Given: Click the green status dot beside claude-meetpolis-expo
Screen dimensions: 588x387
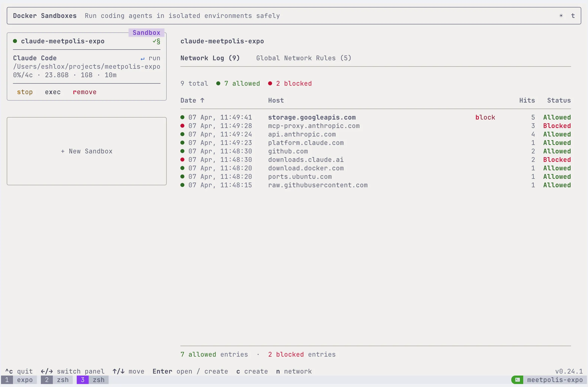Looking at the screenshot, I should (15, 41).
